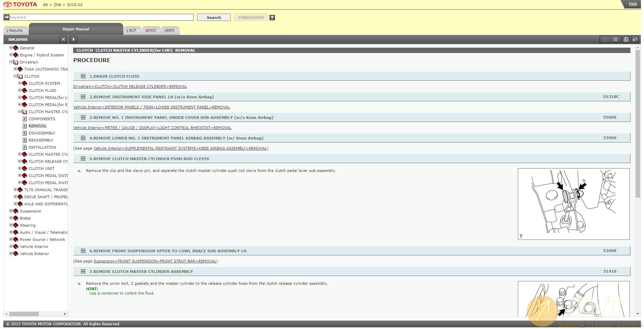The height and width of the screenshot is (329, 644).
Task: Click the expand all sections icon
Action: [605, 40]
